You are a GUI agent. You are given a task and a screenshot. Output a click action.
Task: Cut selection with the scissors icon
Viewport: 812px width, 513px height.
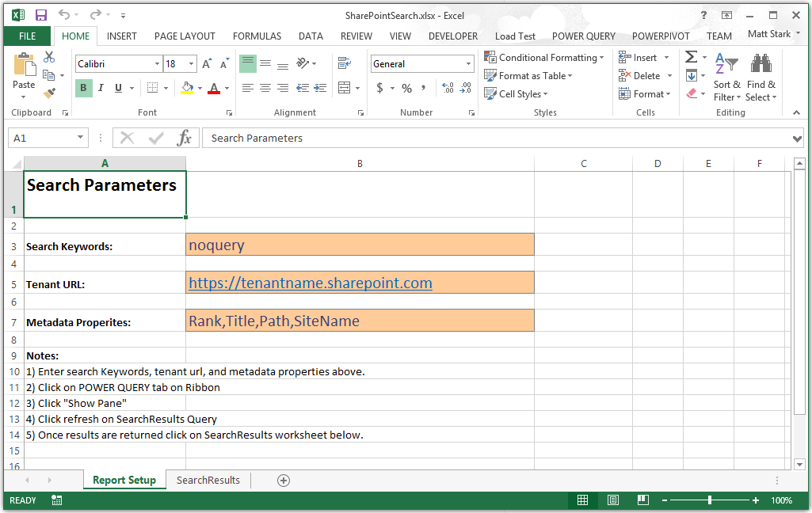(x=49, y=57)
